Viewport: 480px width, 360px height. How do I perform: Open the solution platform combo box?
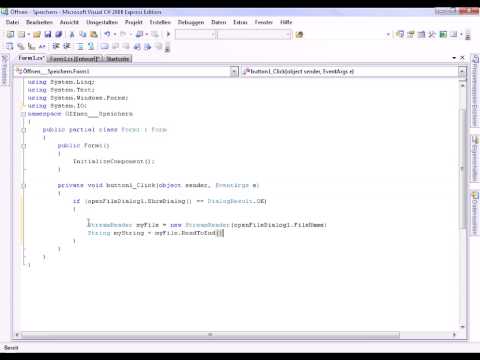click(x=254, y=34)
